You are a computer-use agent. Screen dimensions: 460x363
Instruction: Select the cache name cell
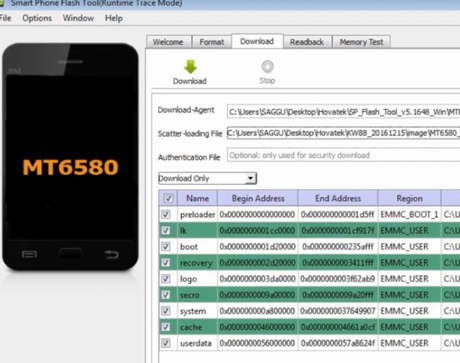[x=198, y=327]
